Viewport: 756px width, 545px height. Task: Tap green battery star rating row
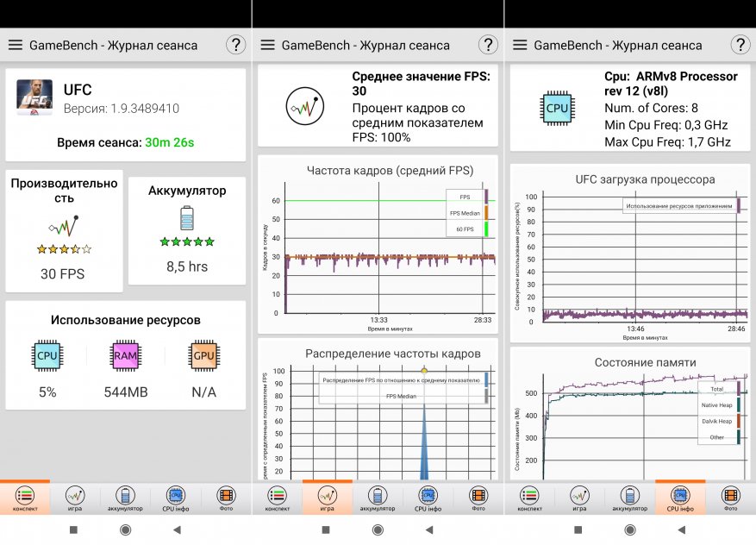coord(186,241)
